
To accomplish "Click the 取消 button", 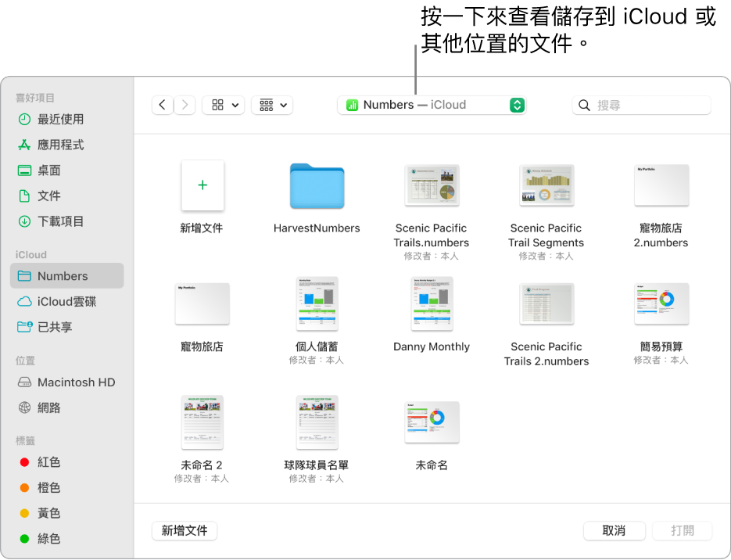I will pos(614,530).
